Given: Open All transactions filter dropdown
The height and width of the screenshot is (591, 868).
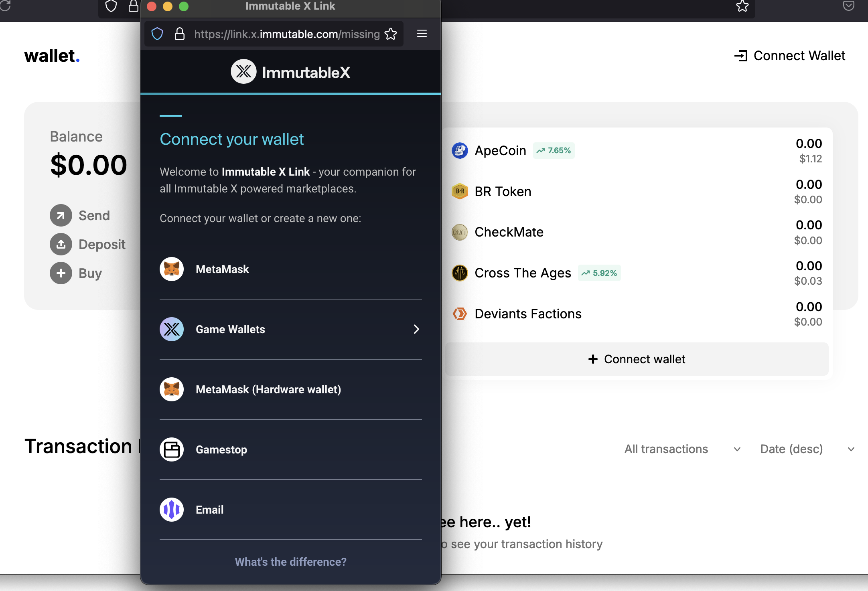Looking at the screenshot, I should click(x=682, y=449).
